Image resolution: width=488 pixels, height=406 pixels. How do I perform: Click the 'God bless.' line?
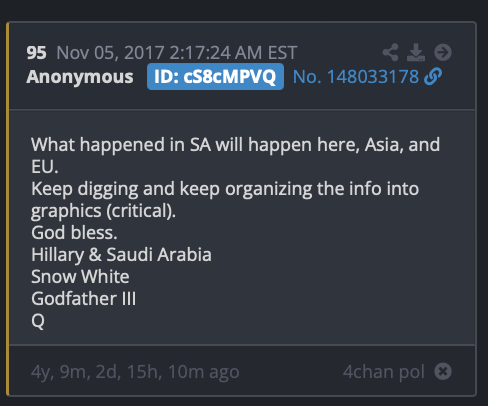point(74,233)
